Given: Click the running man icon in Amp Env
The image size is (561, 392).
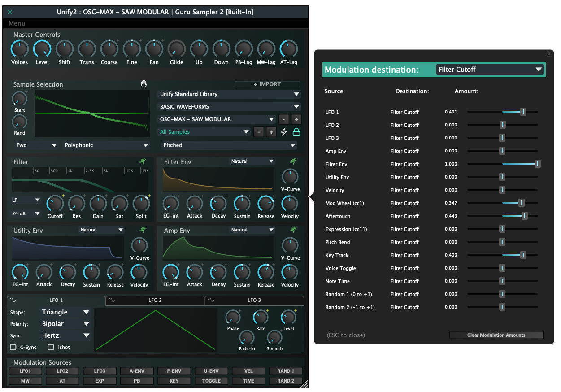Looking at the screenshot, I should (293, 230).
